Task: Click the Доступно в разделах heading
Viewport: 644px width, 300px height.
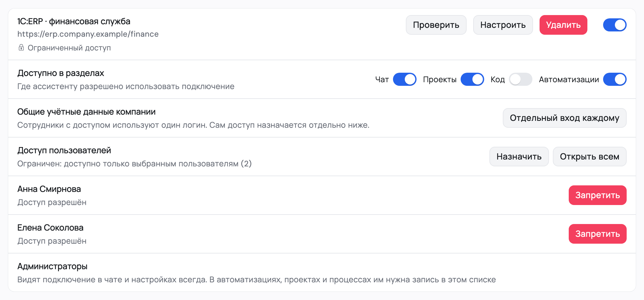Action: 61,73
